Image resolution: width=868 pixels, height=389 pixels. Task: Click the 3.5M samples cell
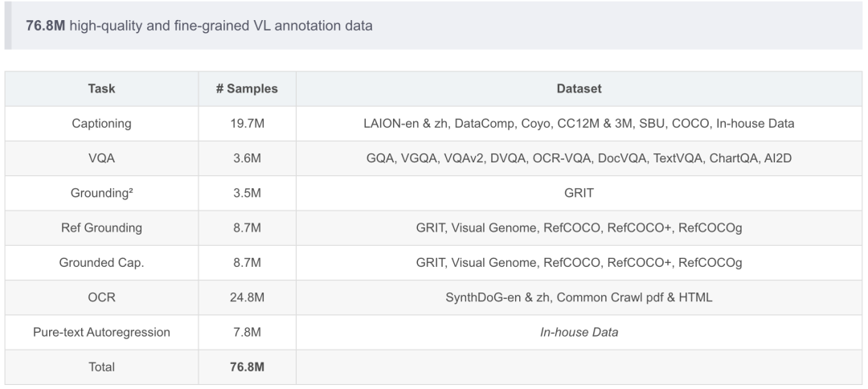247,193
